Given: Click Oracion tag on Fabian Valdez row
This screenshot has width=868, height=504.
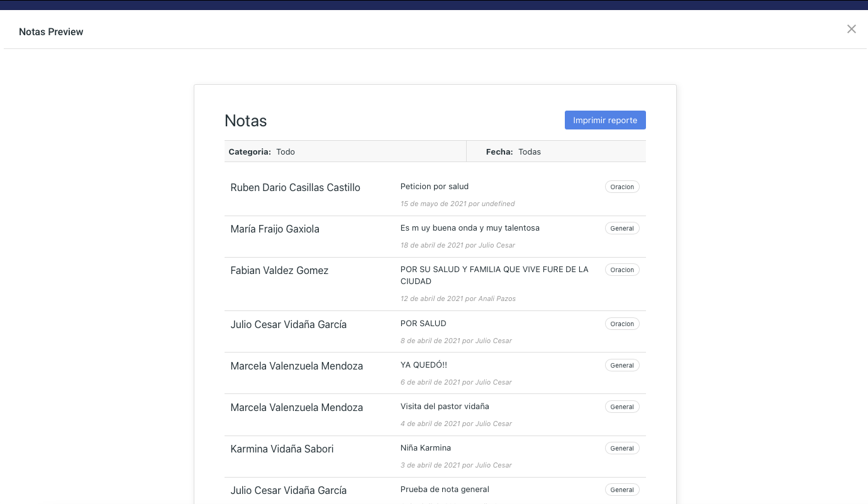Looking at the screenshot, I should [x=622, y=270].
